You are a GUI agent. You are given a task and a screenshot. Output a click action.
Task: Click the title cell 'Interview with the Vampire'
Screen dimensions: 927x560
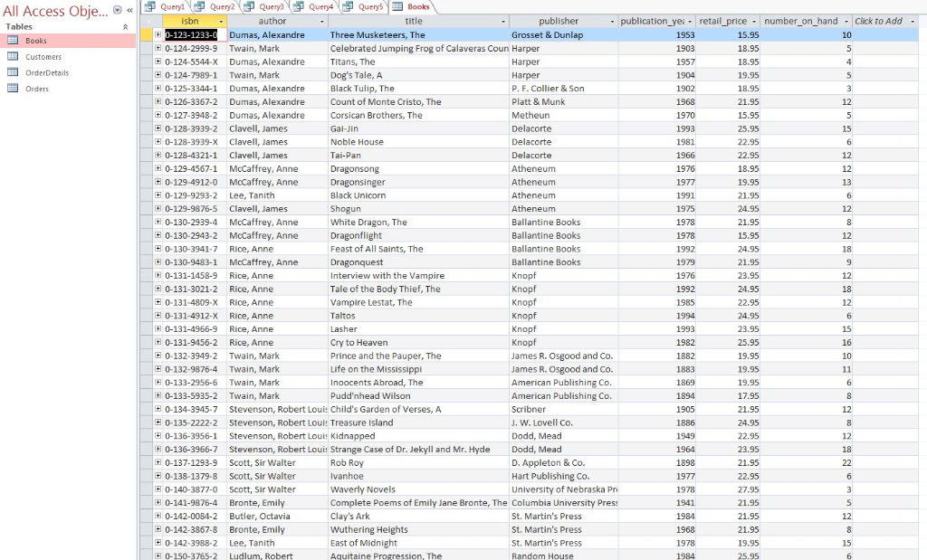tap(417, 275)
